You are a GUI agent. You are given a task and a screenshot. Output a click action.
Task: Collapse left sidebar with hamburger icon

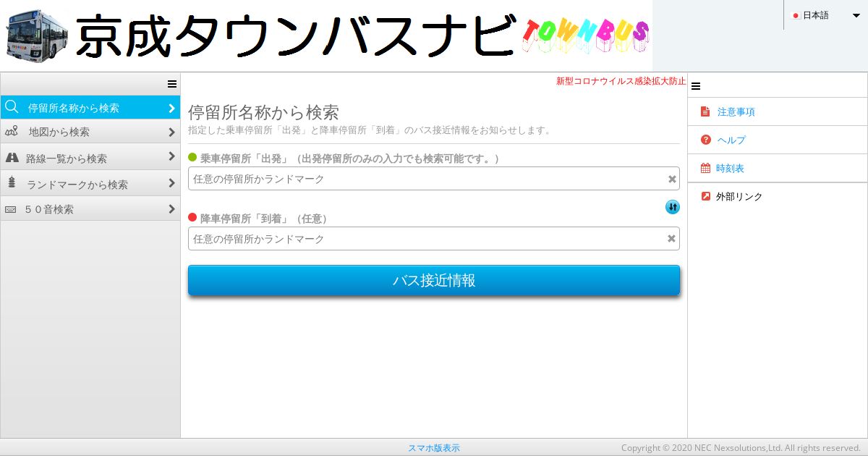click(x=172, y=84)
